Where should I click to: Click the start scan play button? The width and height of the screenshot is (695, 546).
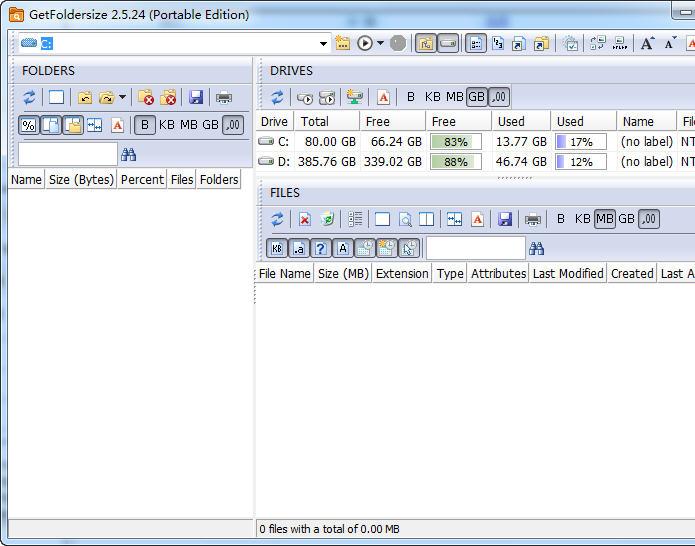click(x=365, y=43)
